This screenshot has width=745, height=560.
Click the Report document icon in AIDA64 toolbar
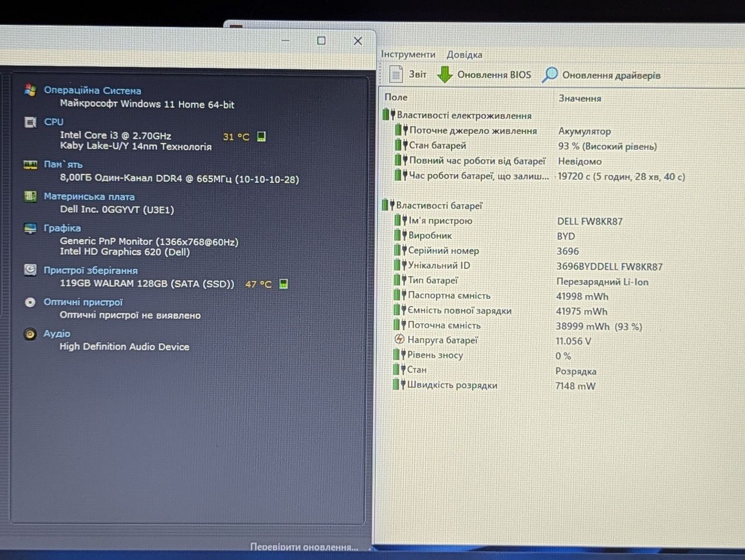click(396, 74)
